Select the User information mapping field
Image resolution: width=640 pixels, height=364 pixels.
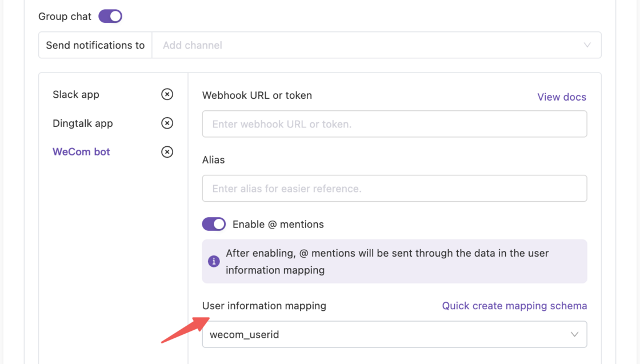point(394,334)
